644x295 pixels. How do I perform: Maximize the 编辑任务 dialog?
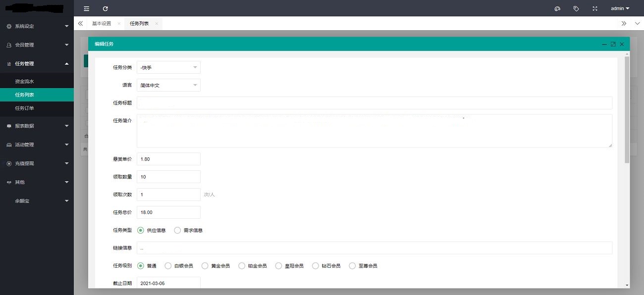coord(613,44)
